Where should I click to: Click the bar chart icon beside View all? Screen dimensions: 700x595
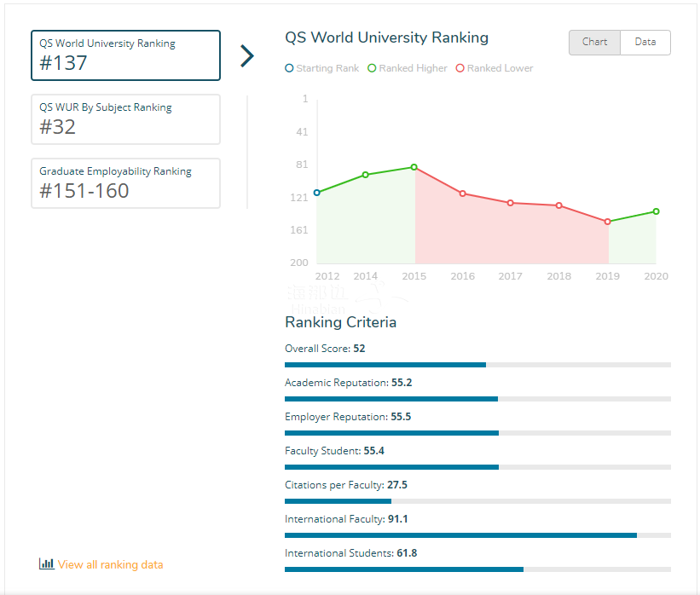pos(46,563)
